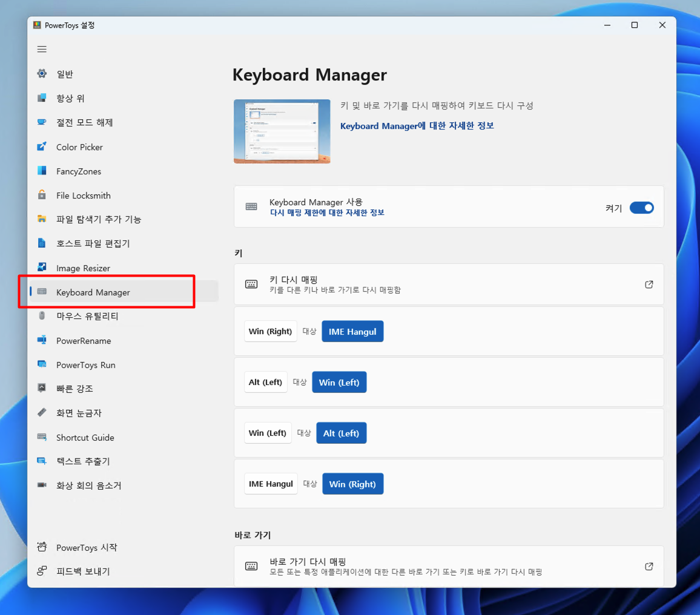Click the 바로 가기 section heading
Image resolution: width=700 pixels, height=615 pixels.
point(253,534)
